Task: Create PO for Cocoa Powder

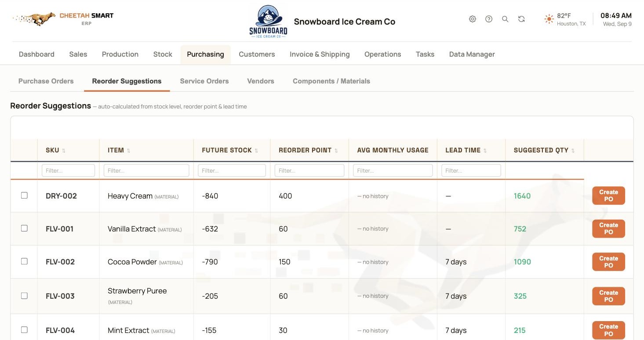Action: [x=608, y=262]
